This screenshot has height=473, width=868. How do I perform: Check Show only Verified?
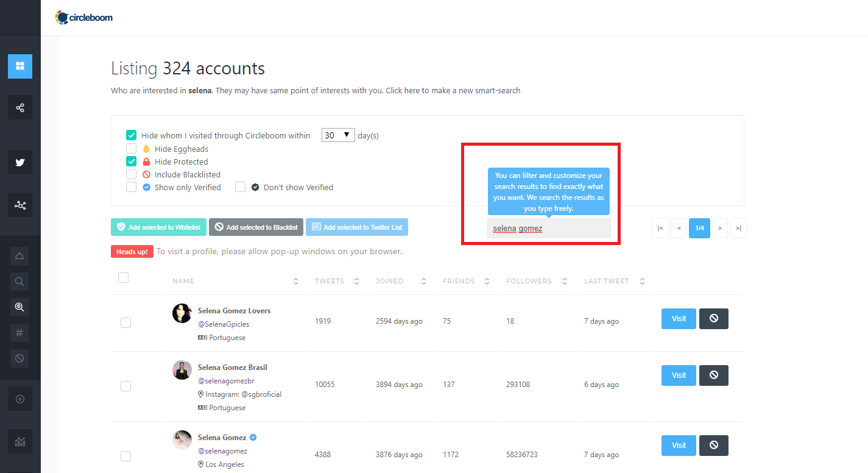tap(131, 187)
